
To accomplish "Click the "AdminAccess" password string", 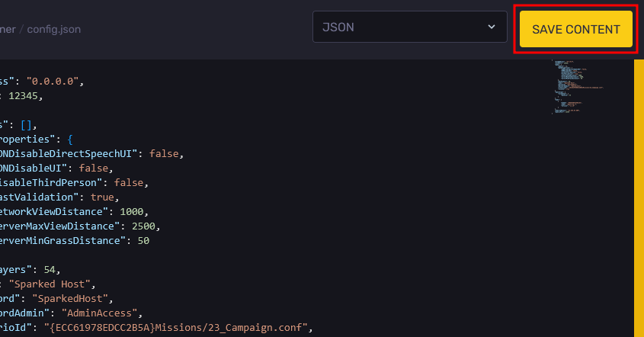I will (102, 313).
